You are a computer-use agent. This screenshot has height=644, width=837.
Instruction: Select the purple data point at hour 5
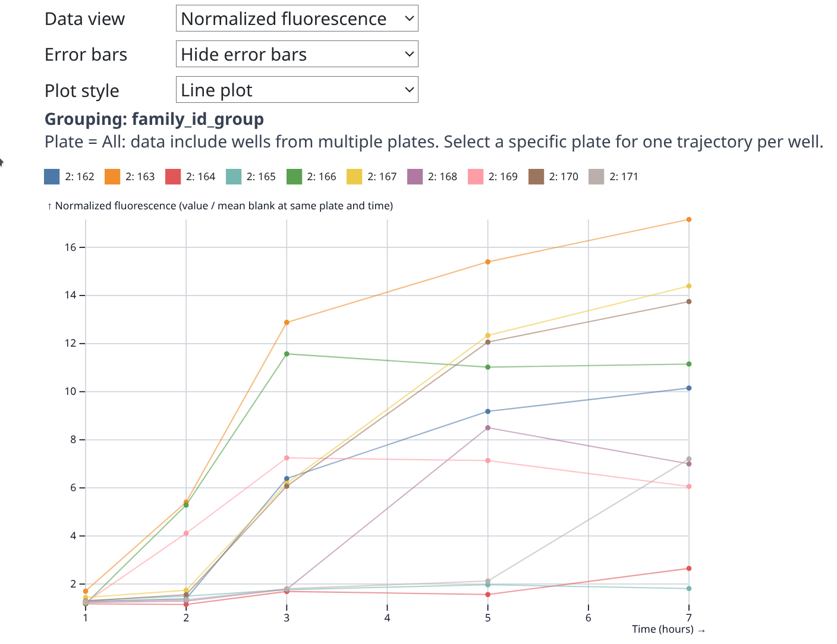pos(488,428)
